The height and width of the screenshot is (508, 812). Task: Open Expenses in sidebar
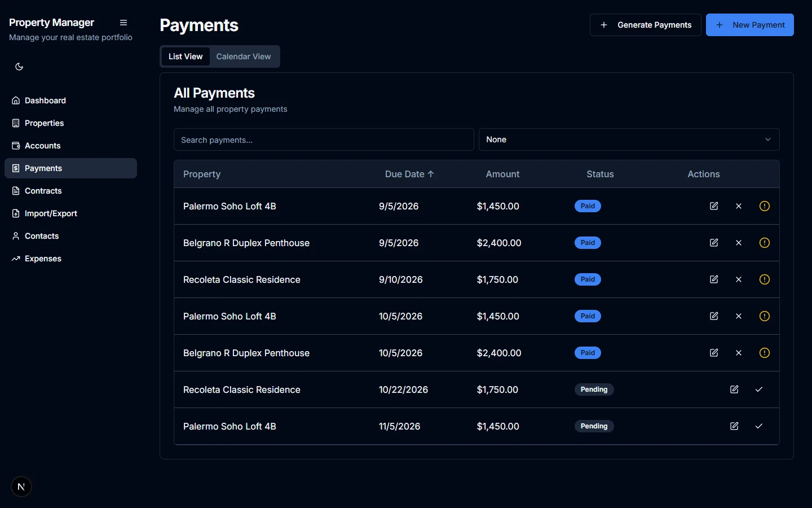pos(70,259)
